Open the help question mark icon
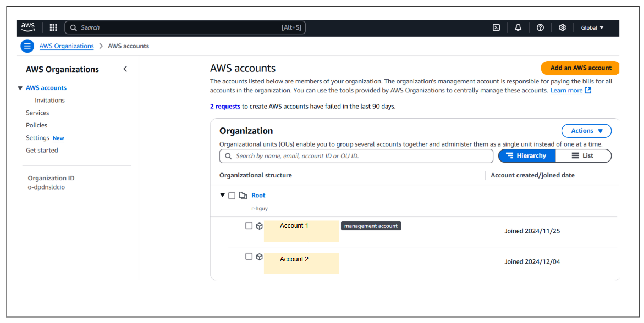The width and height of the screenshot is (644, 323). coord(540,27)
